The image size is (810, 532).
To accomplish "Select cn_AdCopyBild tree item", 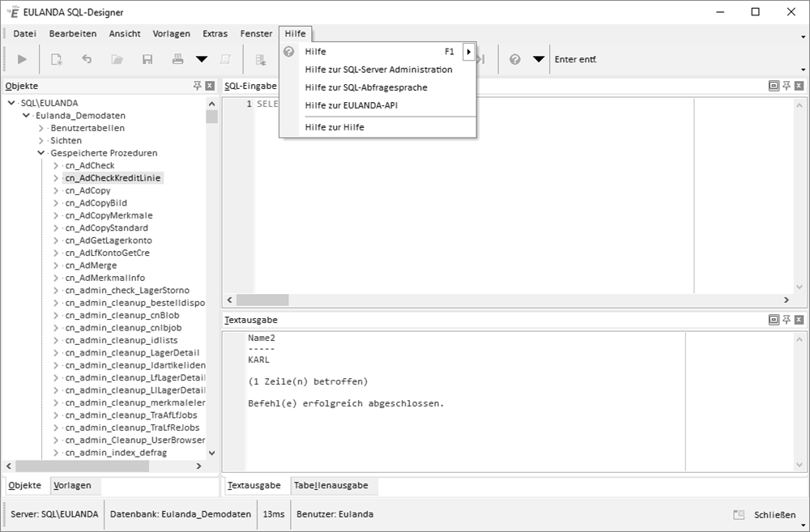I will 96,203.
